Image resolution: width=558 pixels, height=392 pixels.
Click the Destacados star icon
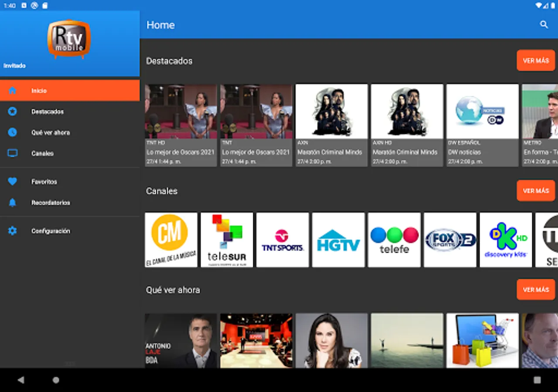(x=12, y=112)
